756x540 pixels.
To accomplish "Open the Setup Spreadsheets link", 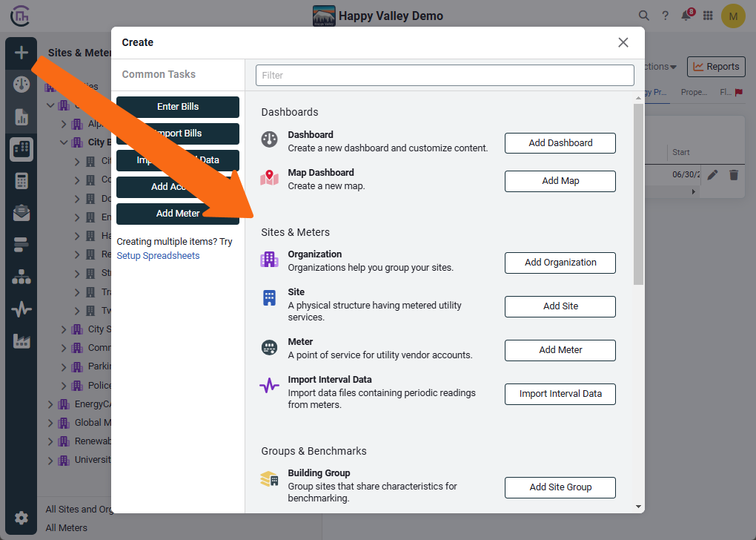I will point(158,256).
